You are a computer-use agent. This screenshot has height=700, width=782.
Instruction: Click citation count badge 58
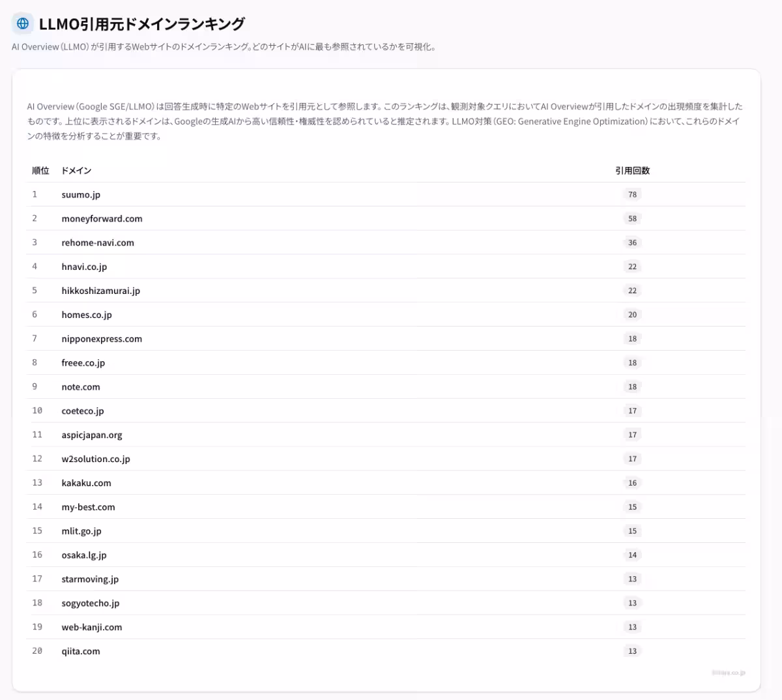(632, 218)
